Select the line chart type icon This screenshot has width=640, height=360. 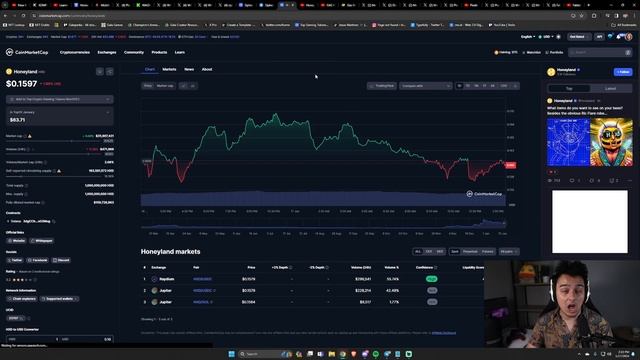click(x=183, y=86)
